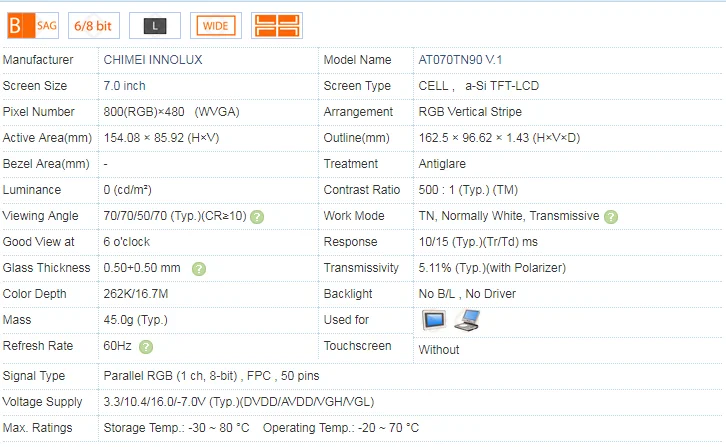Click the Antiglare treatment value
The image size is (726, 447).
(442, 164)
